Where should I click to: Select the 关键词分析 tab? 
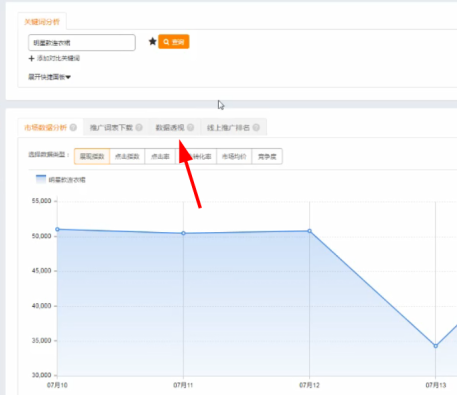click(42, 22)
